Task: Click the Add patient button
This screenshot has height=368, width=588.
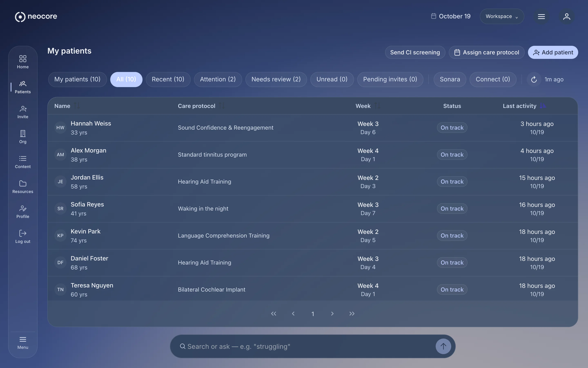Action: (553, 52)
